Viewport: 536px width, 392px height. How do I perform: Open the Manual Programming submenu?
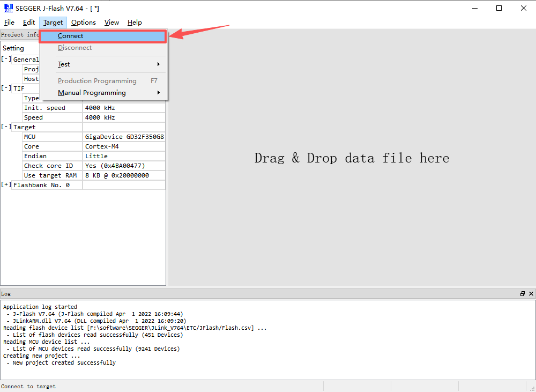coord(103,93)
